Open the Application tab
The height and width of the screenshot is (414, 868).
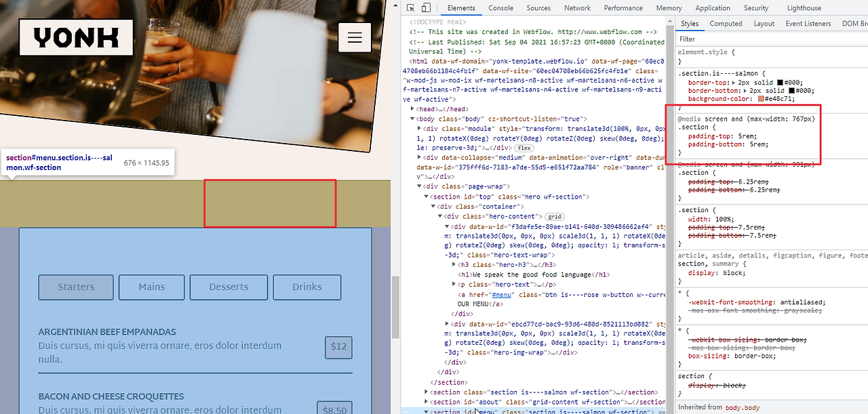point(713,8)
